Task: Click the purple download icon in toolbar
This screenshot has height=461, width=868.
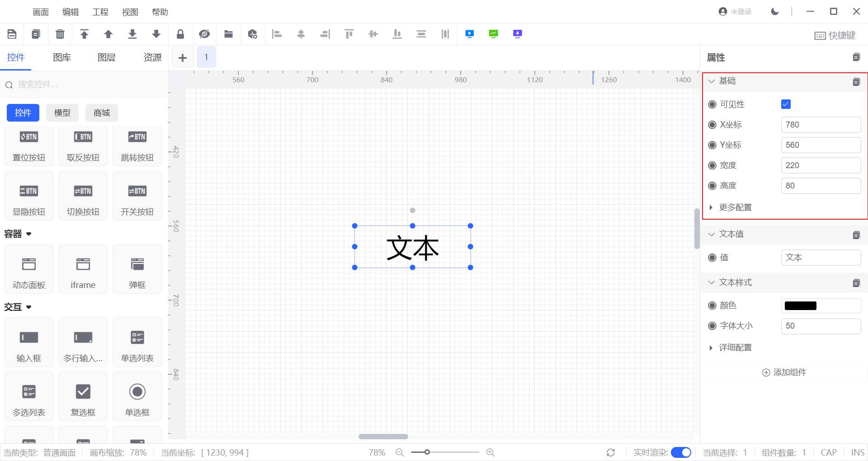Action: [x=518, y=34]
